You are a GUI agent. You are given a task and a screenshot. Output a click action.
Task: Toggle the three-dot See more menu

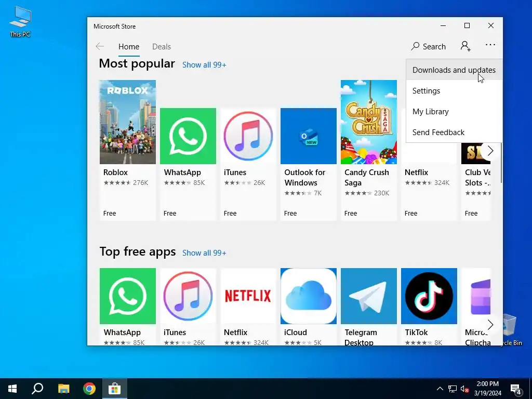pyautogui.click(x=490, y=45)
